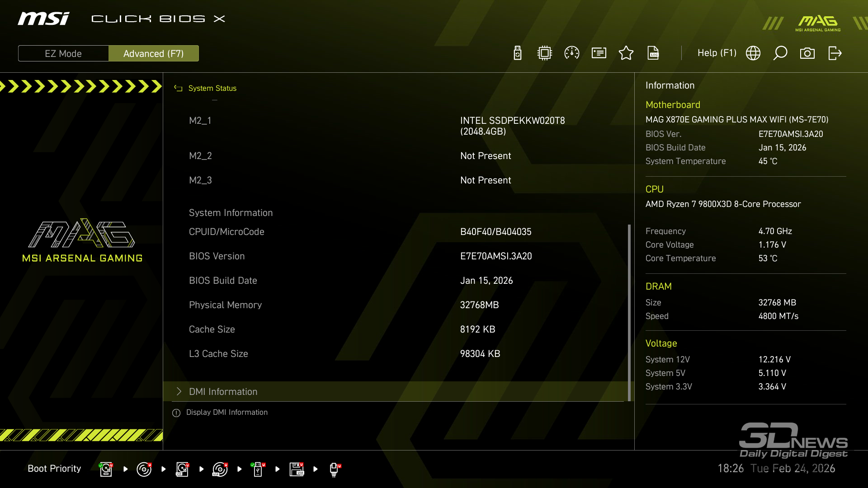Click the CPU chip icon in toolbar

coord(545,53)
